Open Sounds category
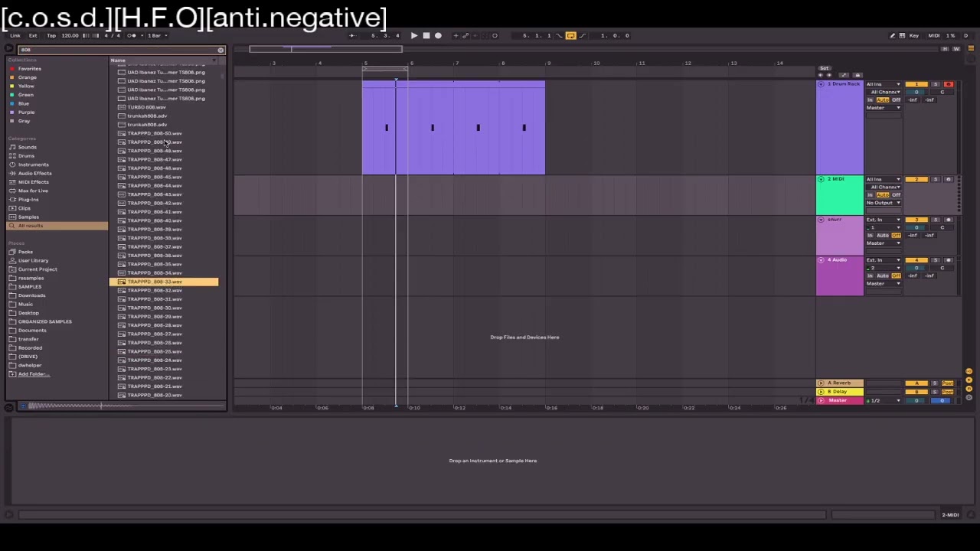The height and width of the screenshot is (551, 980). pos(27,147)
